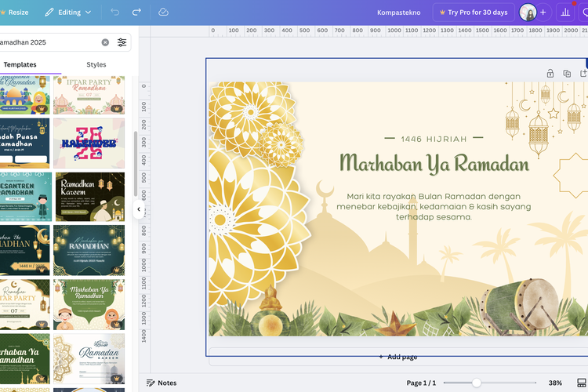588x392 pixels.
Task: Switch to the Styles tab
Action: tap(96, 64)
